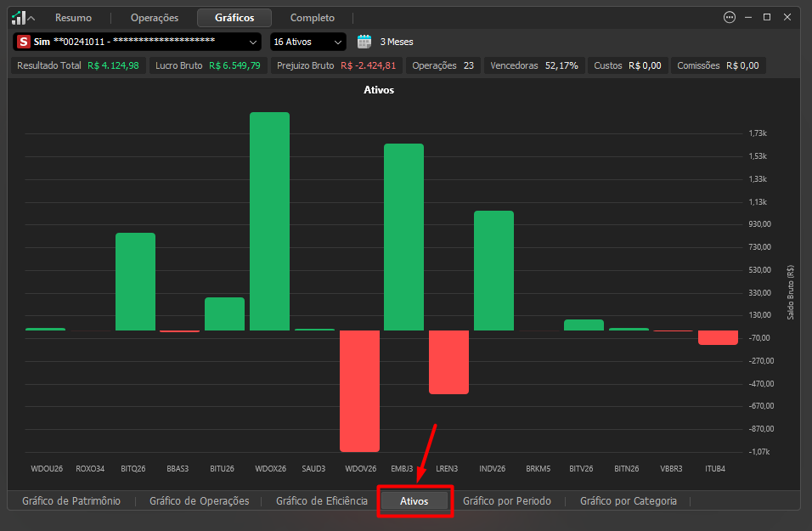Open the Gráfico de Operações view
Viewport: 812px width, 531px height.
pyautogui.click(x=200, y=501)
